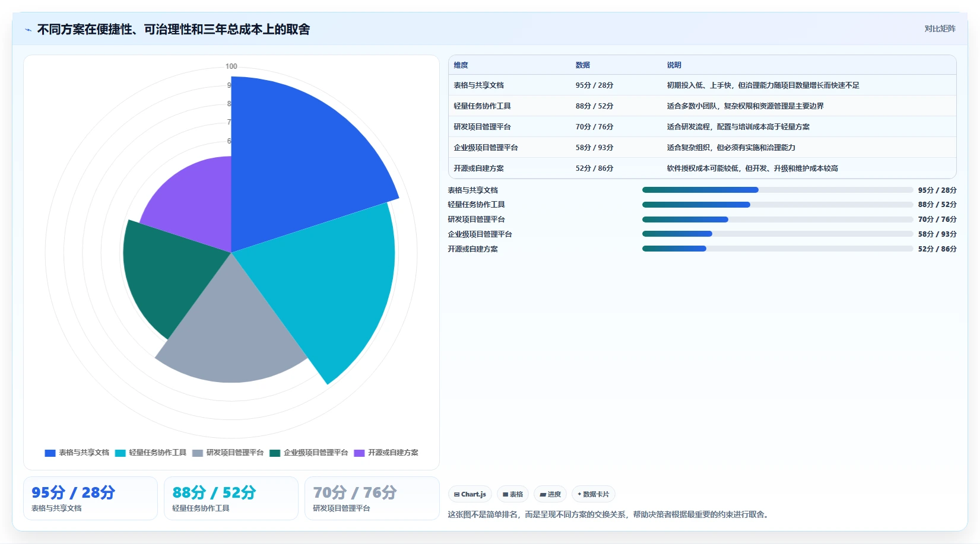Click the 研发项目管理平台 progress bar

[x=778, y=219]
